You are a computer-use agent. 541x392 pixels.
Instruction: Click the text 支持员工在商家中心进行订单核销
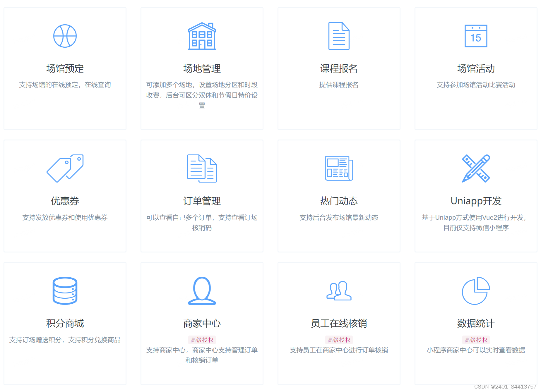(x=339, y=350)
